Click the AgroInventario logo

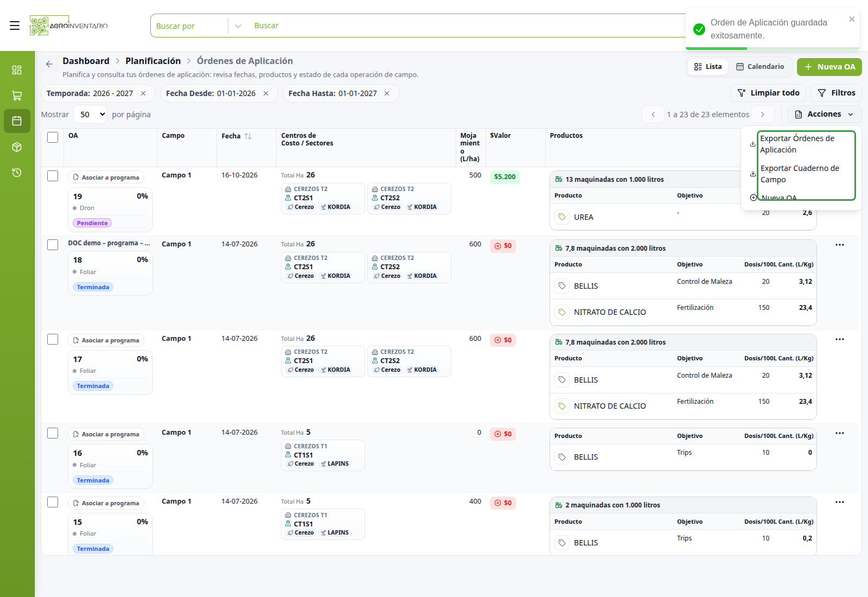coord(68,26)
